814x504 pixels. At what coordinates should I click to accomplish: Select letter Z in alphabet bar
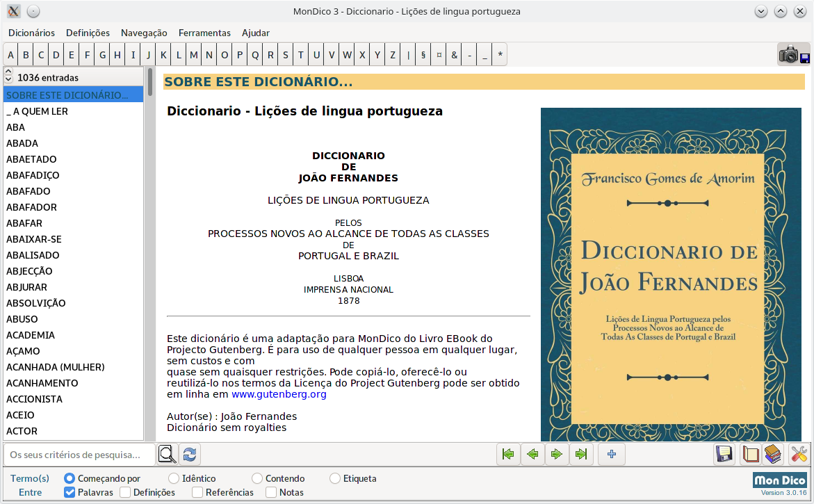tap(393, 54)
